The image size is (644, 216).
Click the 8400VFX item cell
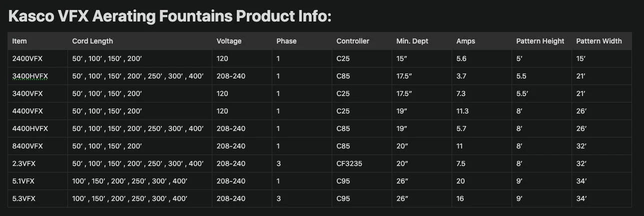(27, 146)
